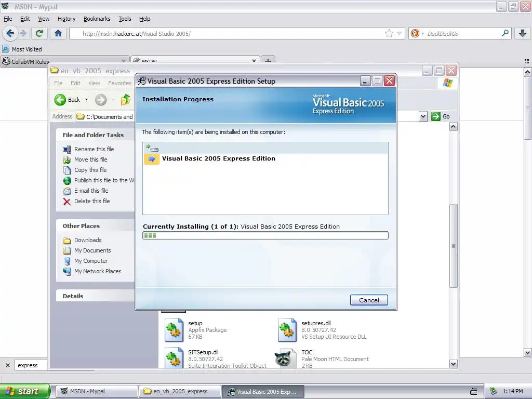Open the browser View menu
The image size is (532, 399).
[44, 19]
